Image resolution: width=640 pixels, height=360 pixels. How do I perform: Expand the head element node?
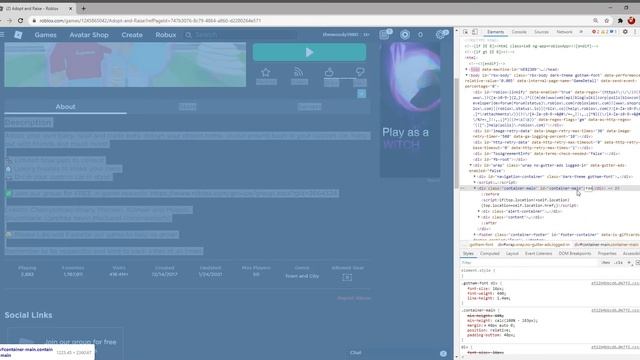467,69
